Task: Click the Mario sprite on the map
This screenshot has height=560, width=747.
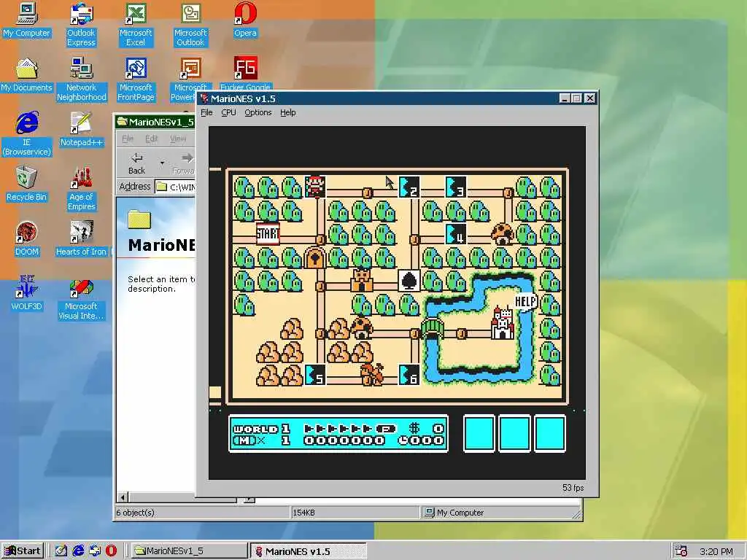Action: pos(315,187)
